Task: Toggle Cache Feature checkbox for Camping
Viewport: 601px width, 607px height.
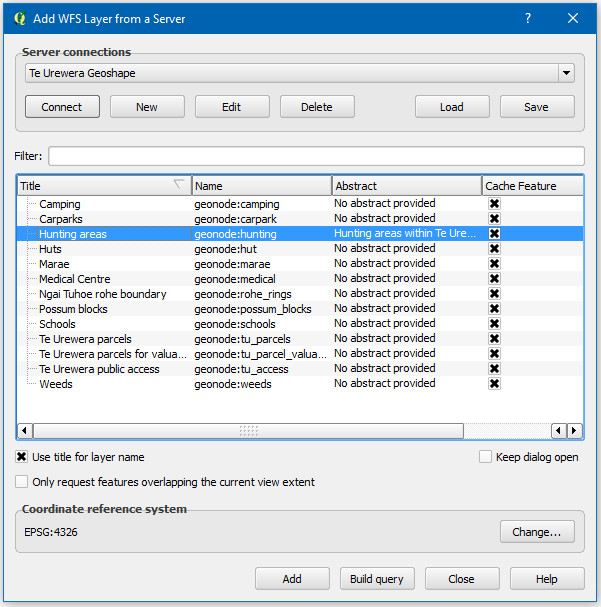Action: coord(494,204)
